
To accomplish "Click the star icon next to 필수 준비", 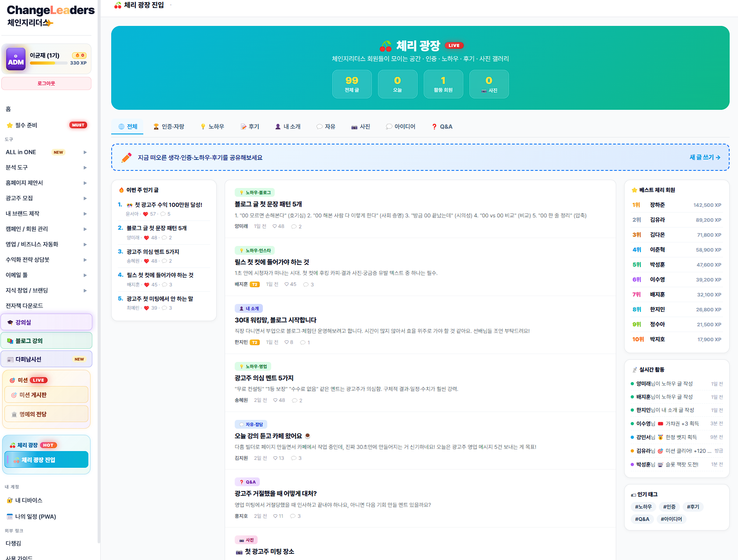I will (10, 125).
